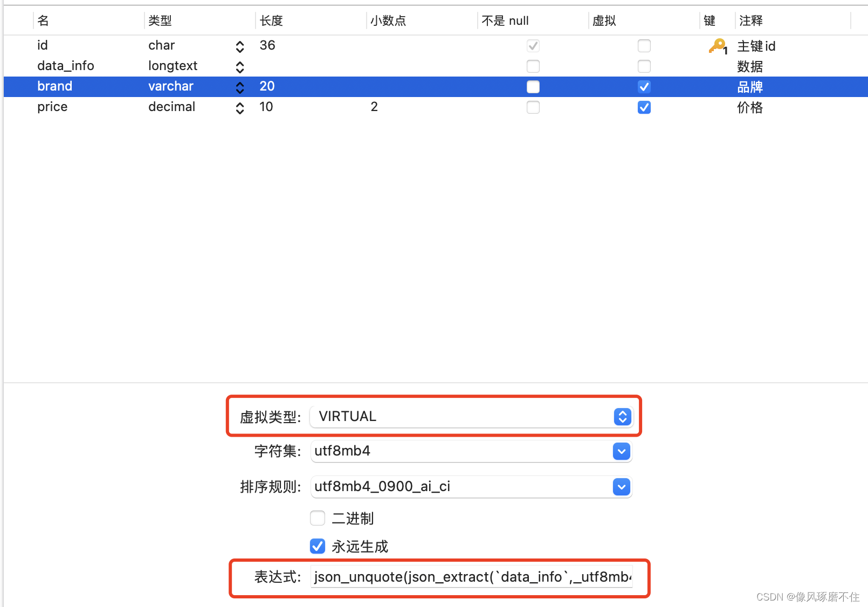The image size is (868, 607).
Task: Click the 不是 null column header
Action: coord(505,20)
